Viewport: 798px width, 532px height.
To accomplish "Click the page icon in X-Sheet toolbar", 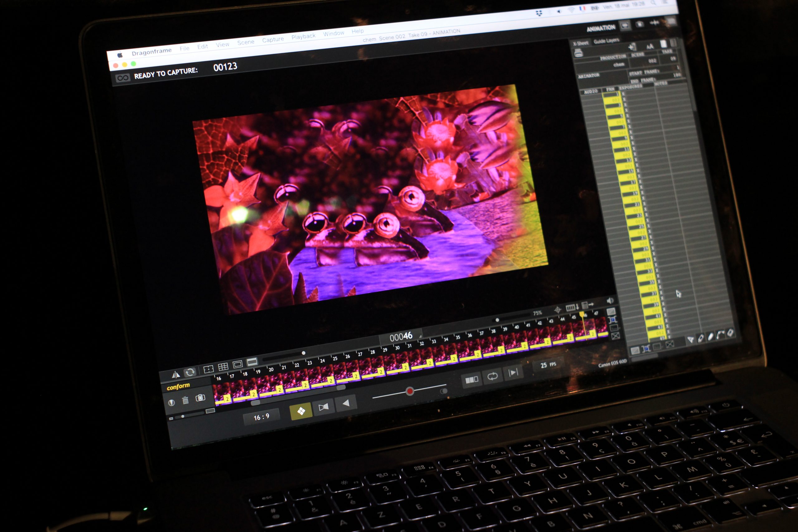I will point(663,44).
